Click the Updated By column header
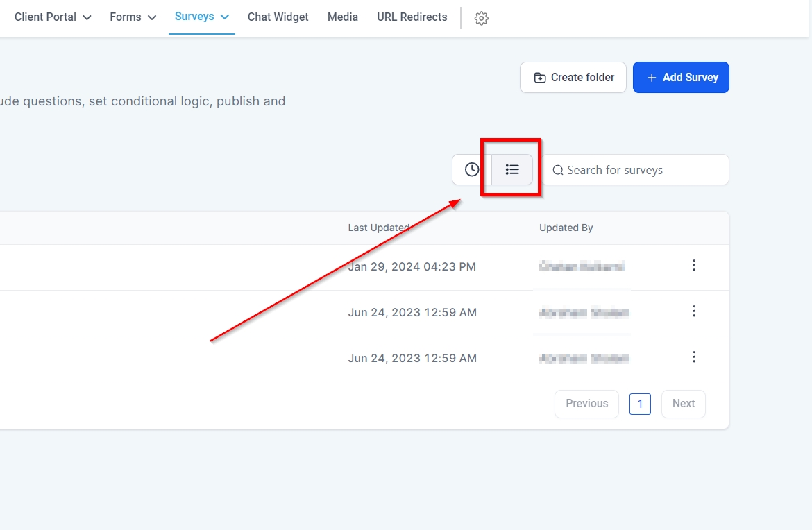Image resolution: width=812 pixels, height=530 pixels. 566,228
